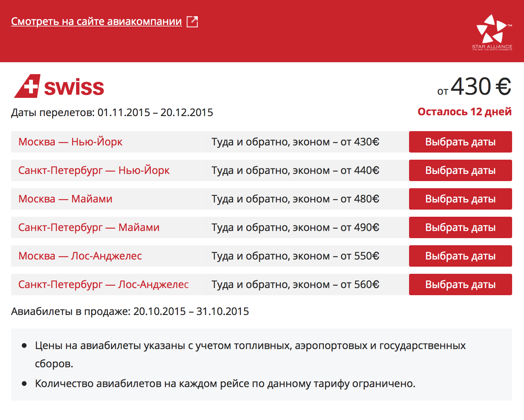The image size is (524, 420).
Task: Click the fare text ending 'от 550€'
Action: click(295, 256)
